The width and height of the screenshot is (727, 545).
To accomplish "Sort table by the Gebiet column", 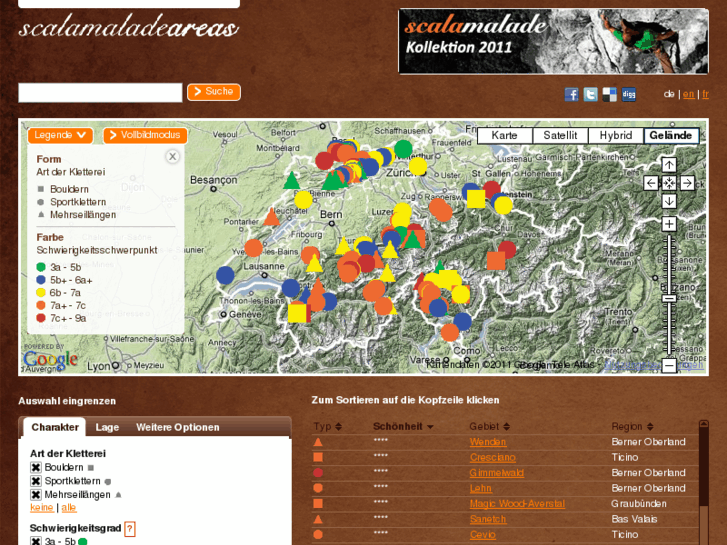I will (x=489, y=426).
